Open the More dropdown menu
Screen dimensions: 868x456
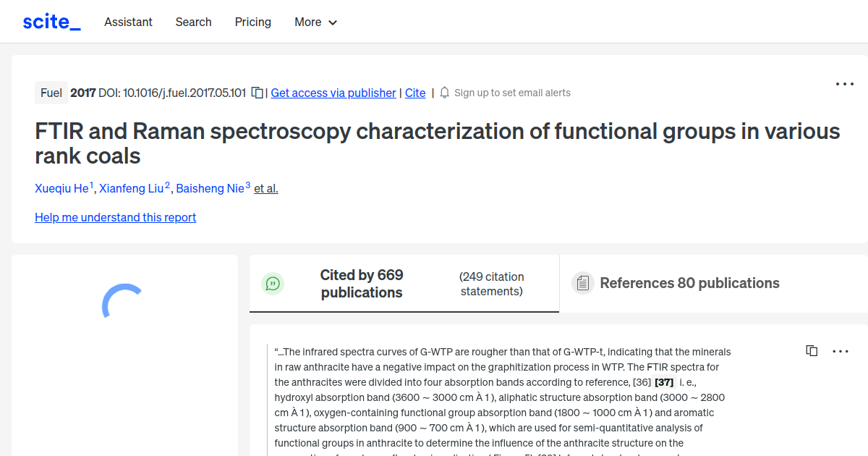[x=315, y=22]
